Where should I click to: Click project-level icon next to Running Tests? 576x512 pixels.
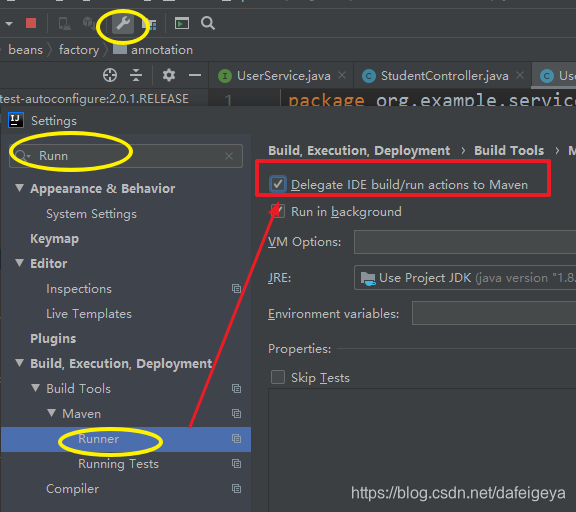(237, 464)
